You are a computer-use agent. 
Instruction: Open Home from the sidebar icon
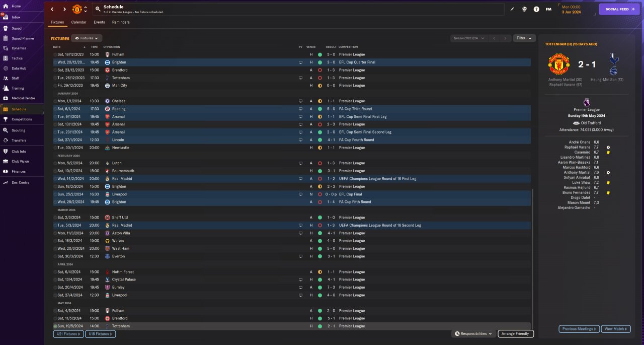pyautogui.click(x=6, y=6)
